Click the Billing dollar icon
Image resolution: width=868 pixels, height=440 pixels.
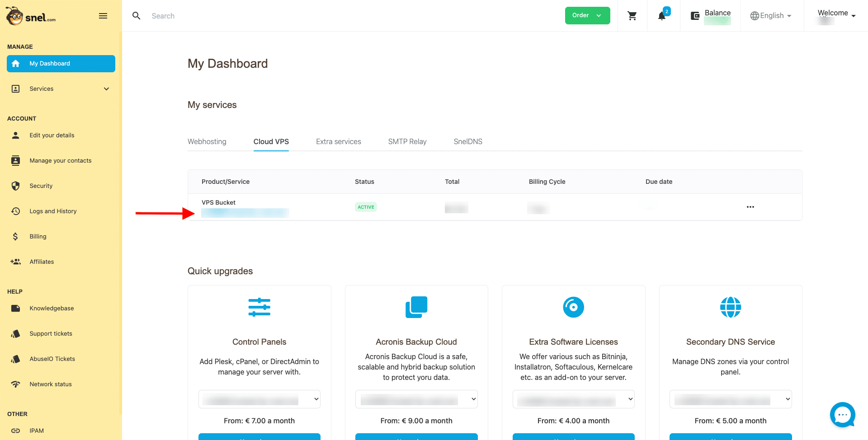(x=16, y=236)
